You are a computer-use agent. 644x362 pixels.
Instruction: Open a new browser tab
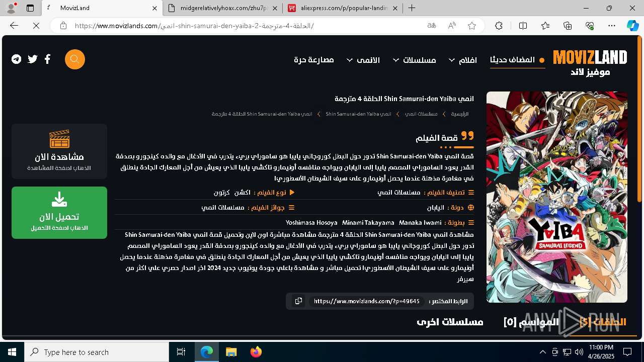[412, 8]
